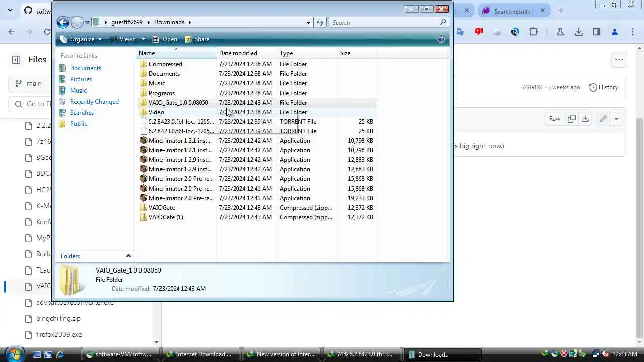
Task: Switch to 74% 6.2.8423.0 download taskbar item
Action: [361, 354]
